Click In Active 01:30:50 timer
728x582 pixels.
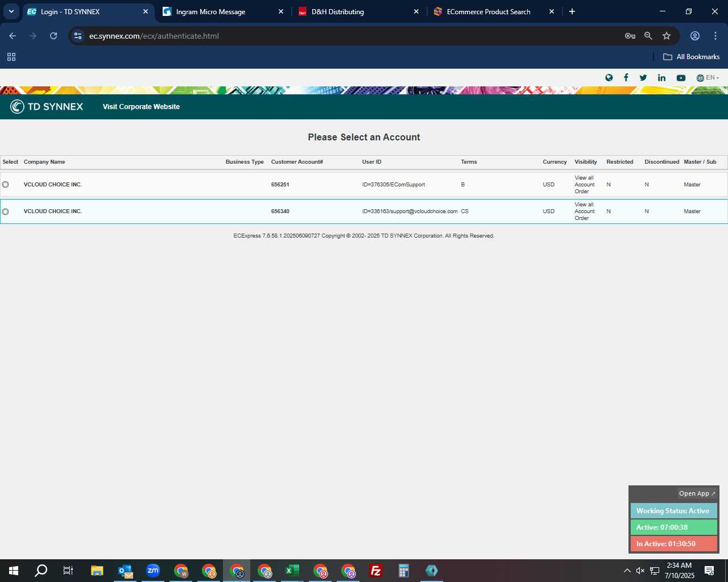point(673,544)
